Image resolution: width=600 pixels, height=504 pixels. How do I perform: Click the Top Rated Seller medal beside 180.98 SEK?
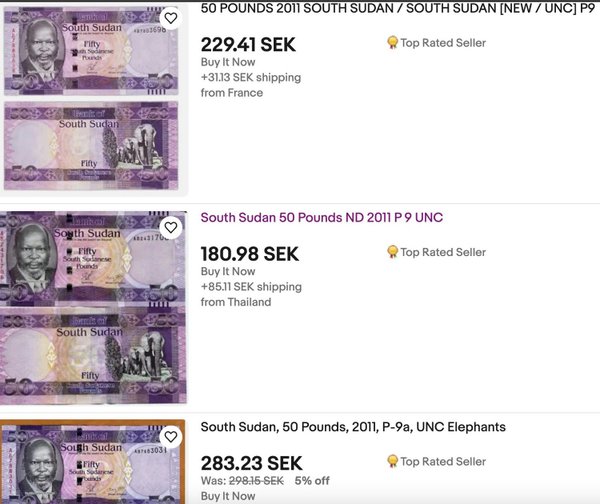pos(392,252)
